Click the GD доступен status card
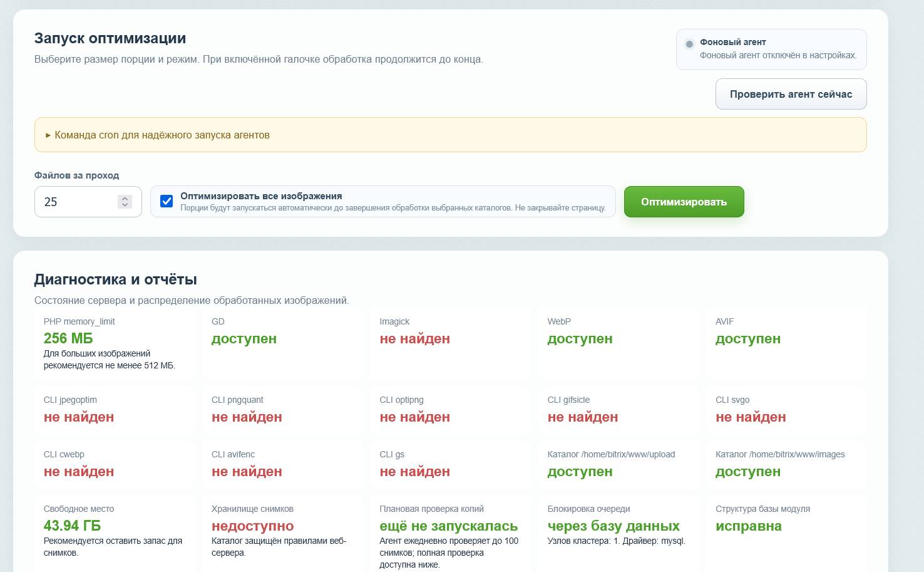The height and width of the screenshot is (572, 924). point(282,343)
